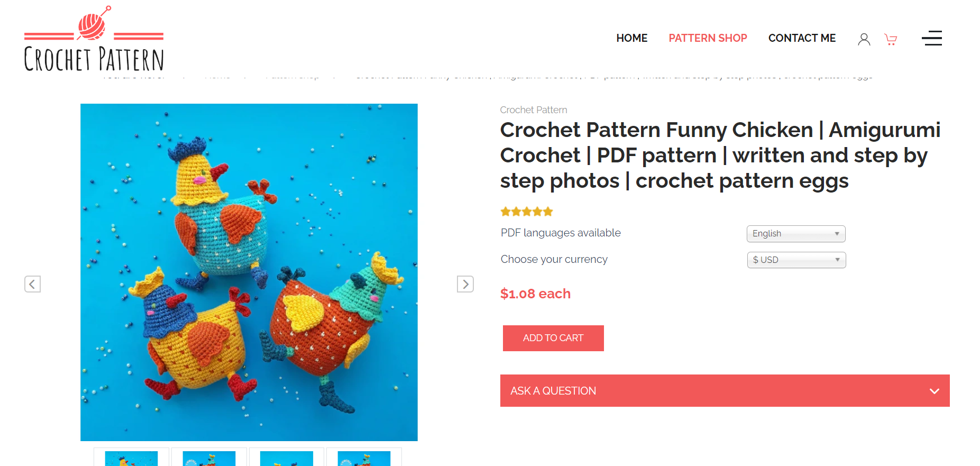Go to the Home menu item

(x=631, y=38)
